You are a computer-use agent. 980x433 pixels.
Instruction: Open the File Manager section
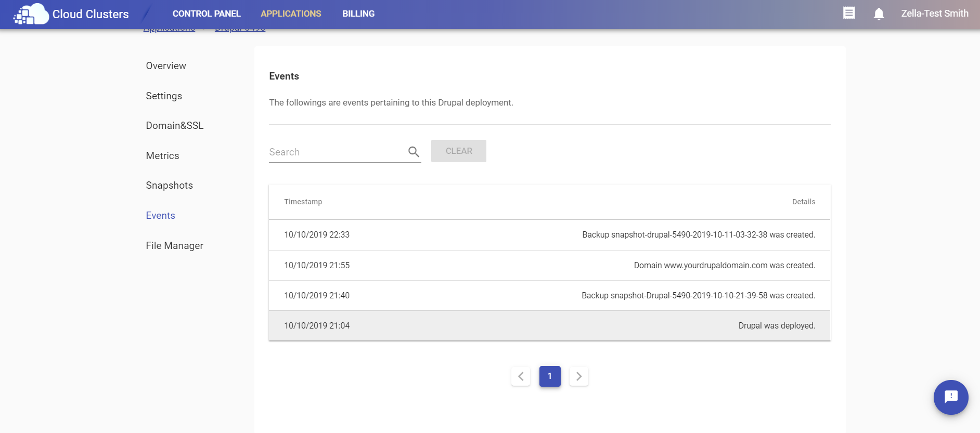point(175,246)
